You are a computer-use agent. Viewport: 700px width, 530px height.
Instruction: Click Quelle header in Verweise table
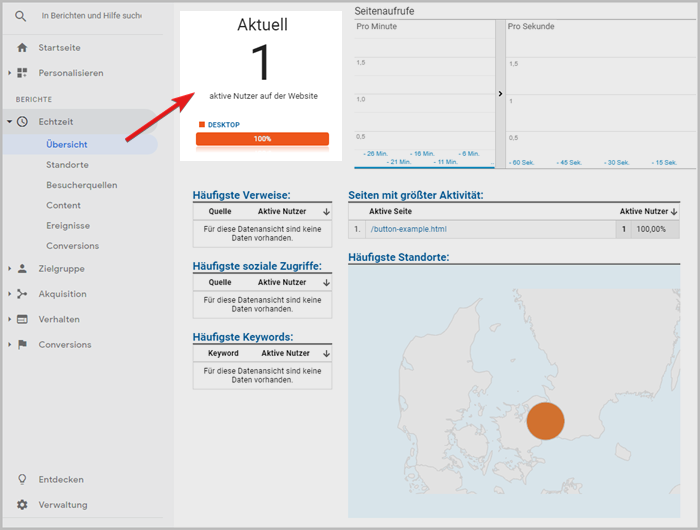tap(220, 211)
